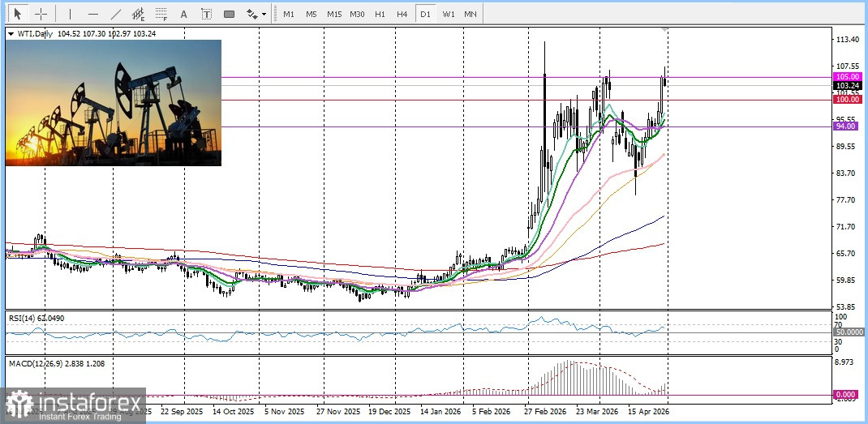868x424 pixels.
Task: Add text with the A tool
Action: (x=183, y=14)
